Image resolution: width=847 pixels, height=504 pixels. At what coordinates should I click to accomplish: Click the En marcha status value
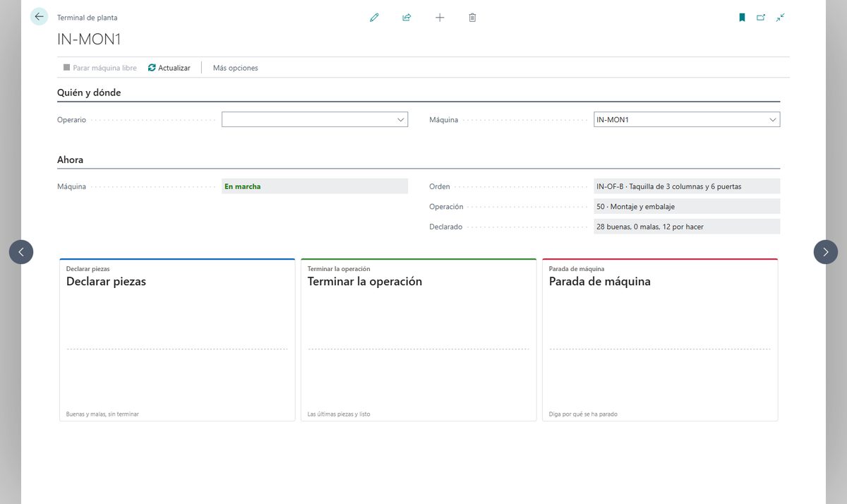(x=315, y=186)
